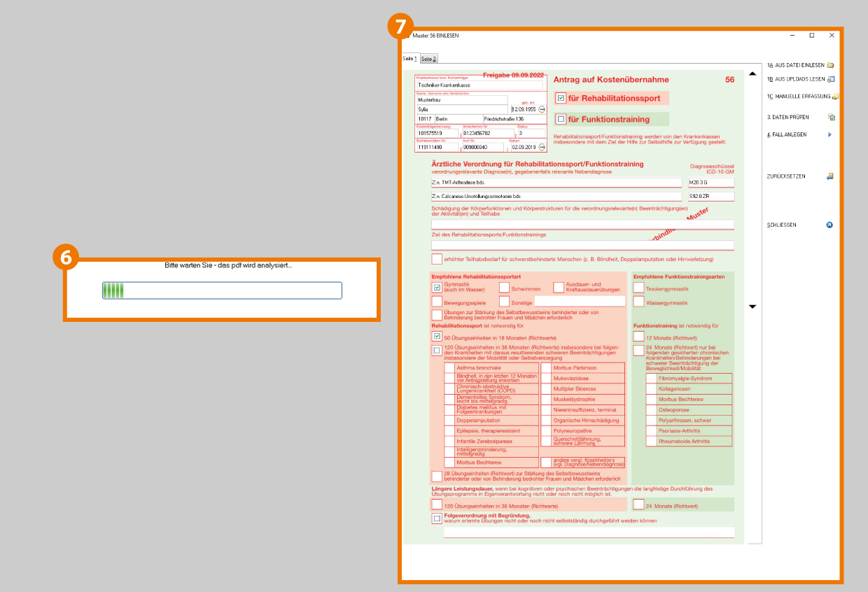Click the arrow icon beside birth date 12.09.1955
Screen dimensions: 868x592
542,109
